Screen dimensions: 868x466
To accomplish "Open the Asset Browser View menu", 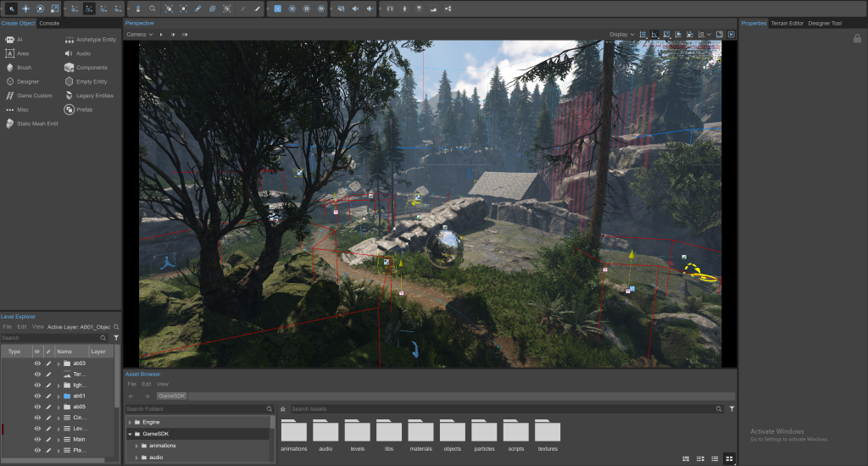I will (x=163, y=384).
